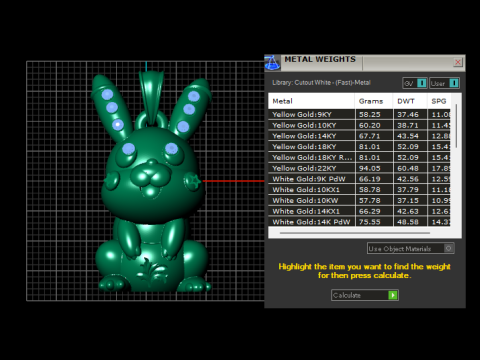The height and width of the screenshot is (360, 480).
Task: Select the Yellow Gold:18KY row
Action: point(359,146)
